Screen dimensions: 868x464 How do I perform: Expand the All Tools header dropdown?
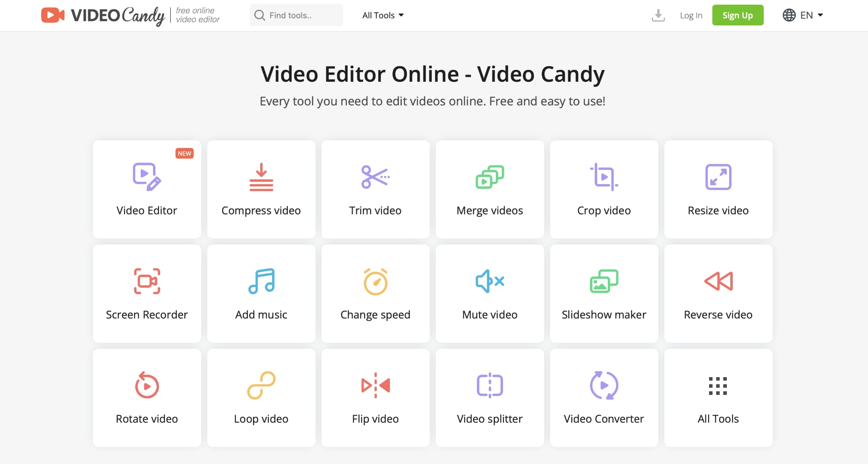coord(383,15)
